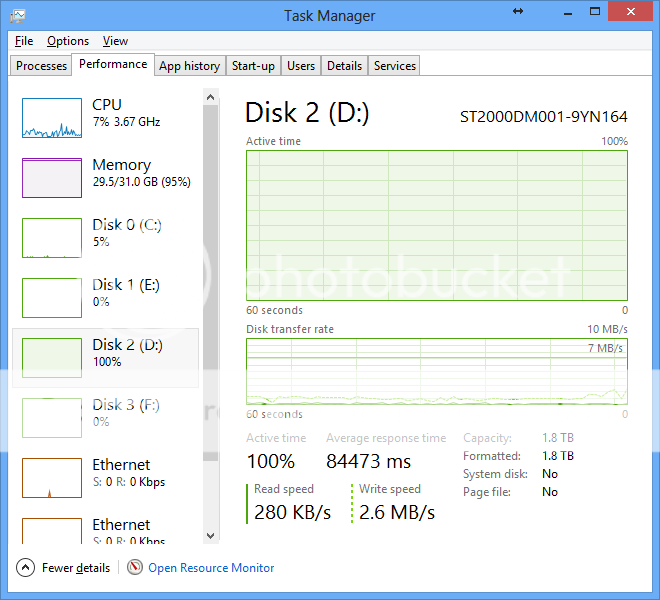Open the Services tab
The height and width of the screenshot is (600, 660).
[395, 66]
